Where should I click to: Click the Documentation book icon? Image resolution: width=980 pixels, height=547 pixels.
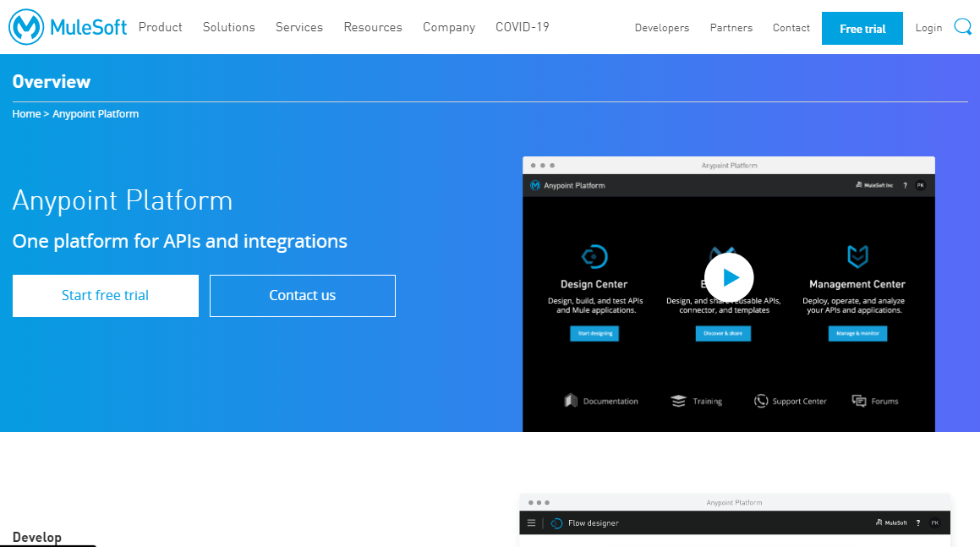pyautogui.click(x=571, y=401)
